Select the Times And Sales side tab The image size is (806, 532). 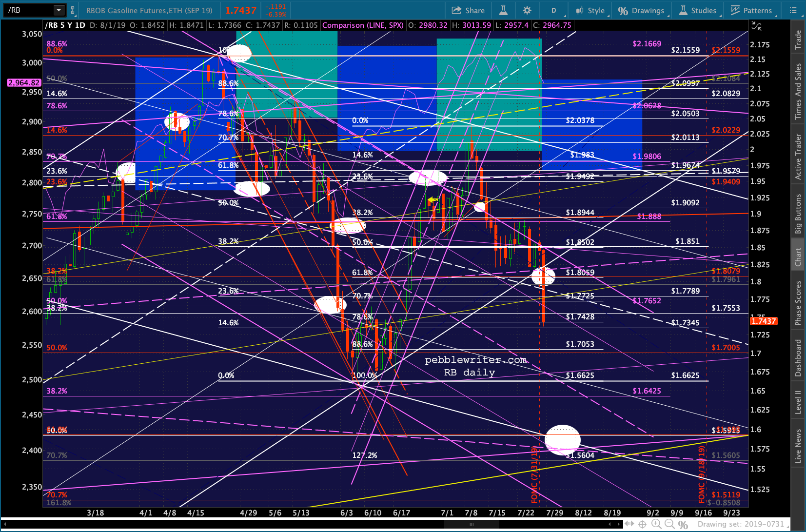coord(798,91)
